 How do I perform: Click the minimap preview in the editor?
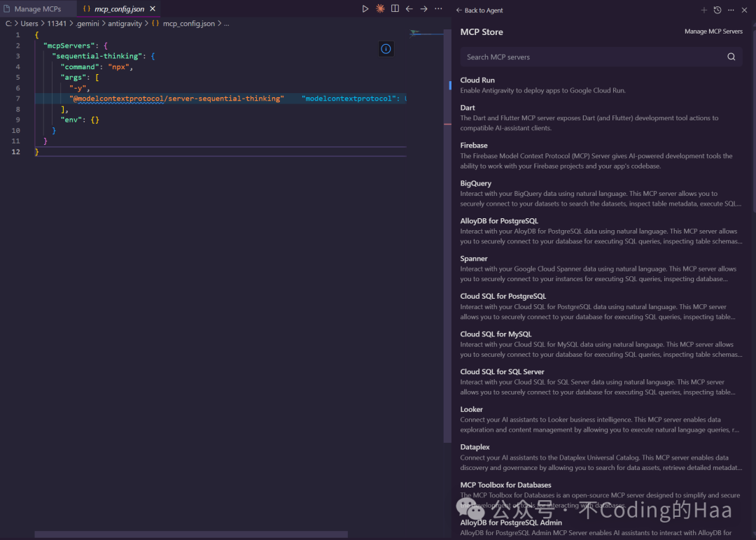click(427, 34)
